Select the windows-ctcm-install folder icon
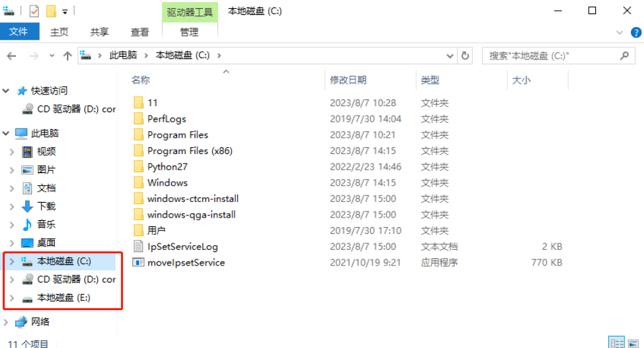644x348 pixels. tap(139, 199)
